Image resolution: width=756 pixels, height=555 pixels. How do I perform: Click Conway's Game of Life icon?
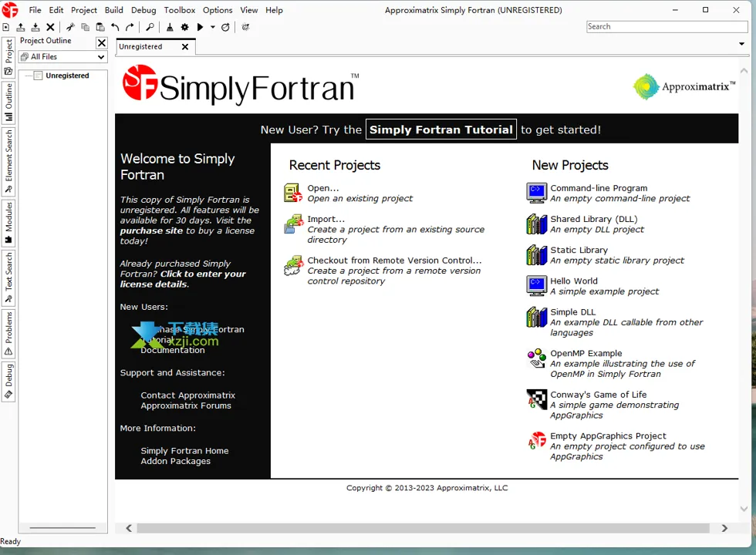(x=537, y=399)
